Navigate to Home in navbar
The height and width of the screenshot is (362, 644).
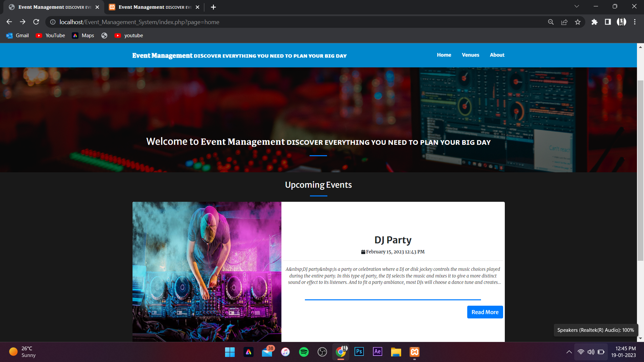(444, 55)
